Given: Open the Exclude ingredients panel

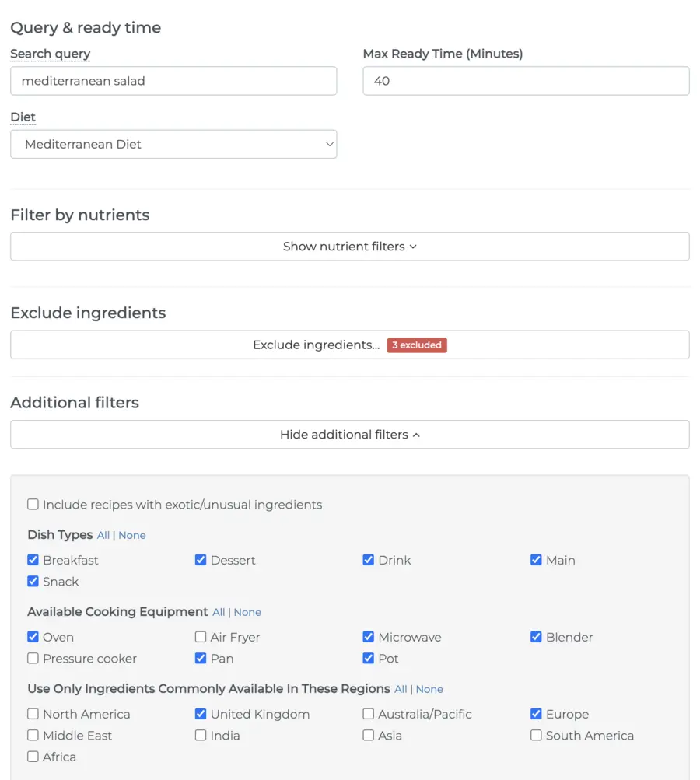Looking at the screenshot, I should tap(315, 345).
